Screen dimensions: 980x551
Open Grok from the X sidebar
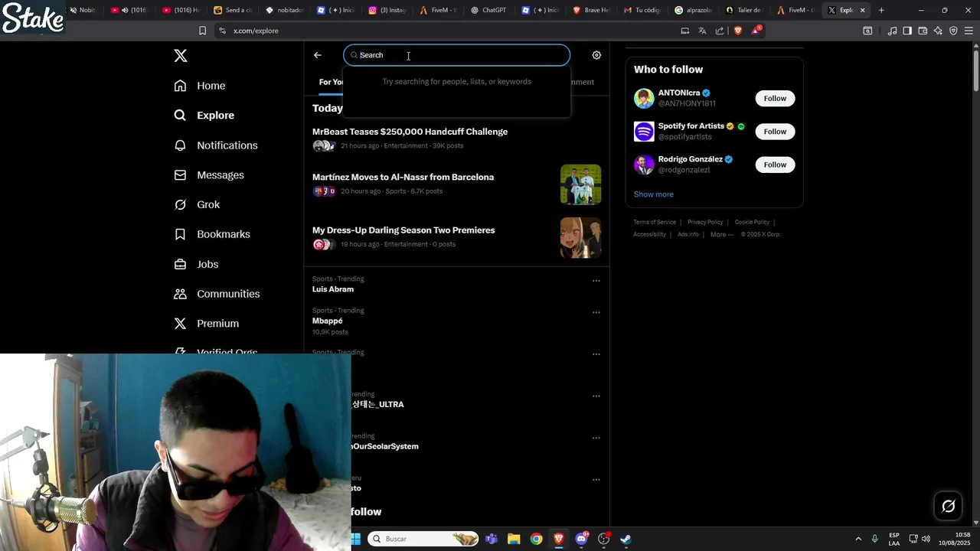pyautogui.click(x=197, y=205)
